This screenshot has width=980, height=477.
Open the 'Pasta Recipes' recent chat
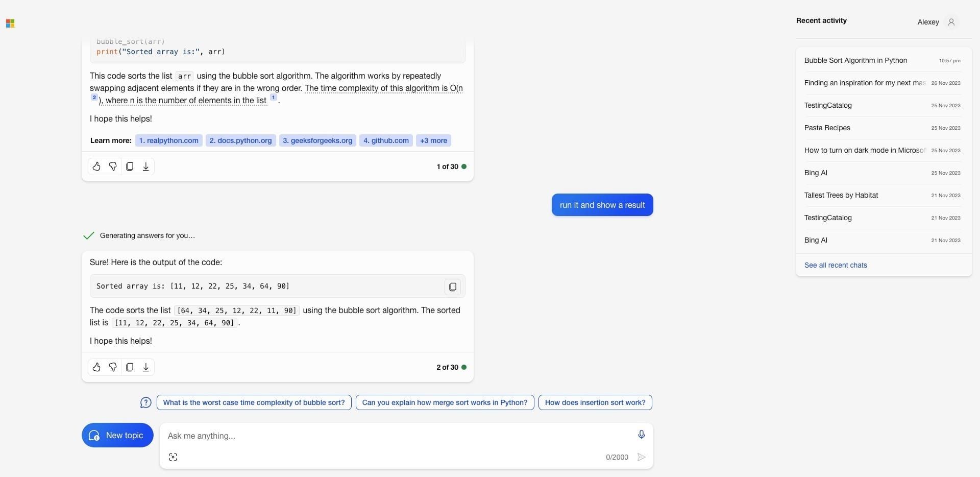tap(827, 128)
